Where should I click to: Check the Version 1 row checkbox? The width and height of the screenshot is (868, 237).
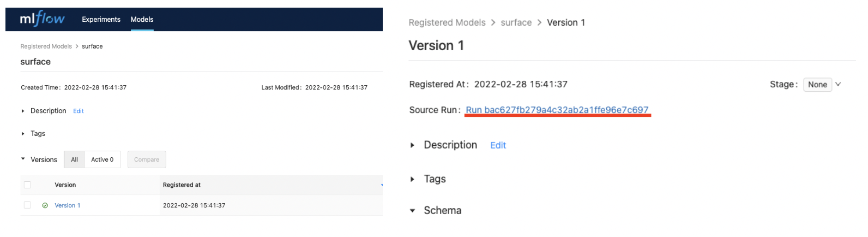pyautogui.click(x=27, y=205)
